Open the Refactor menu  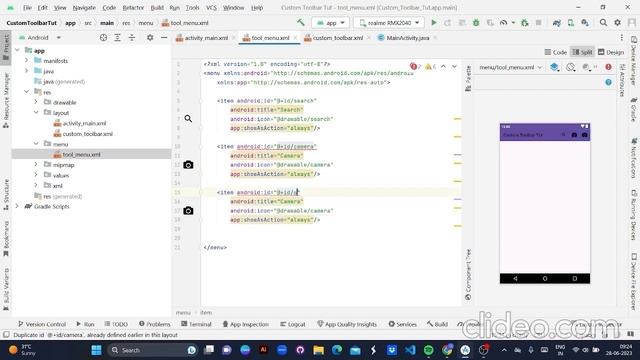point(133,7)
